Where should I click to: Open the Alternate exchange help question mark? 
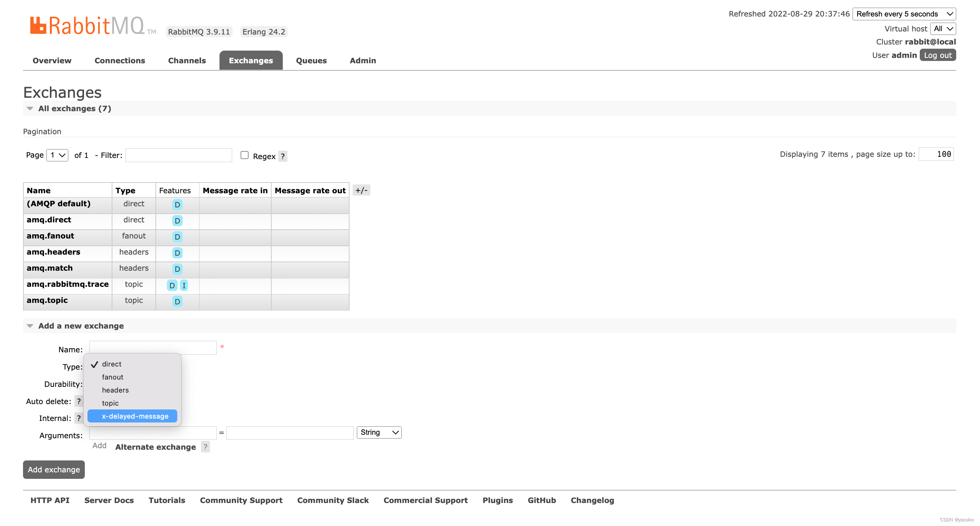tap(206, 447)
